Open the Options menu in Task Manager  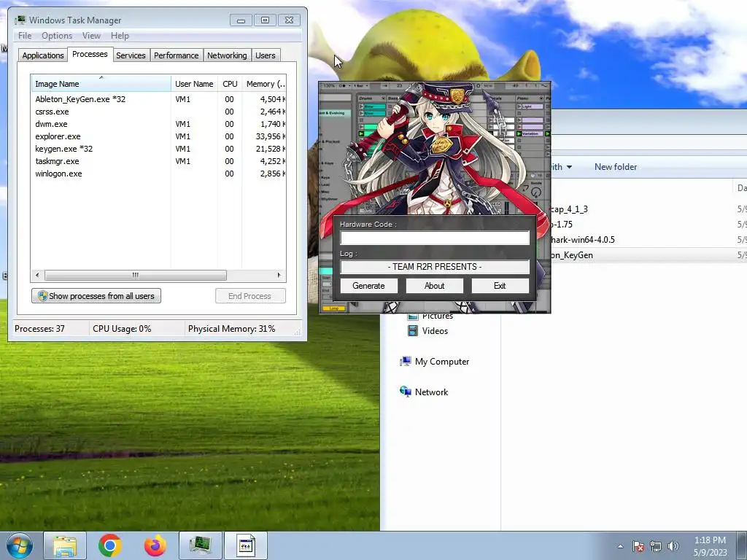57,36
